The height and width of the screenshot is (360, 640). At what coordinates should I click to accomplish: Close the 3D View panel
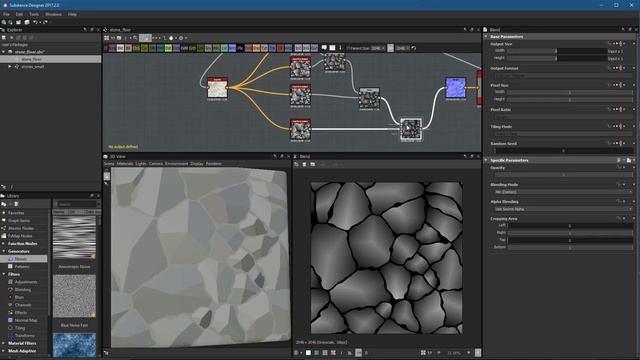(288, 156)
